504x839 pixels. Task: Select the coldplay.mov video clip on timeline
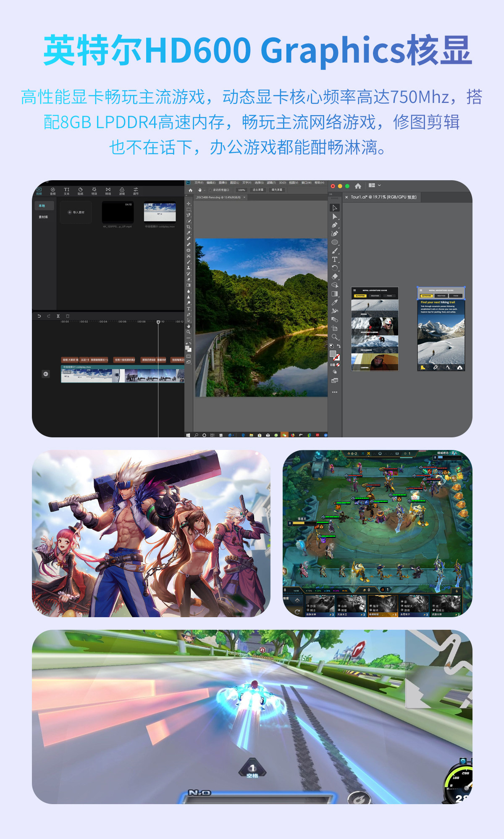123,374
